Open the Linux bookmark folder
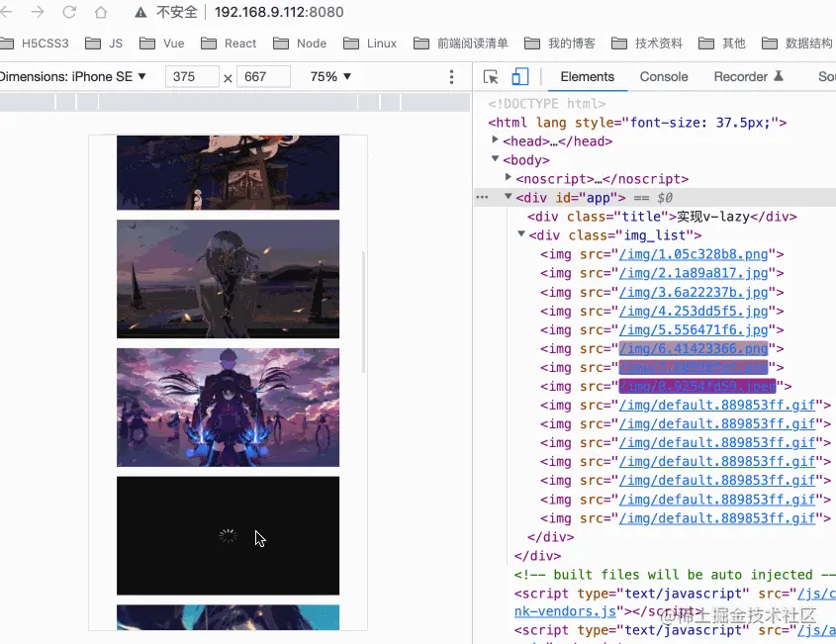Screen dimensions: 836x644 [x=370, y=44]
